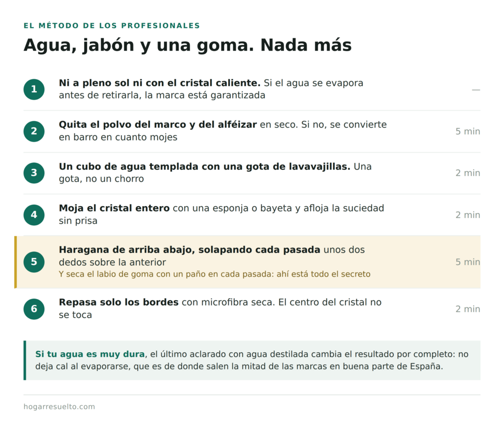Screen dimensions: 504x428
Task: Open the hogarresuelto.com footer link
Action: point(59,407)
